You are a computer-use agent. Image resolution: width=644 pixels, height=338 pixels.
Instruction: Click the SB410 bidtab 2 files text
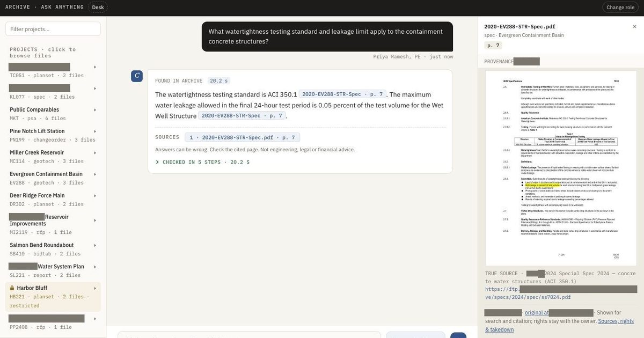[45, 254]
